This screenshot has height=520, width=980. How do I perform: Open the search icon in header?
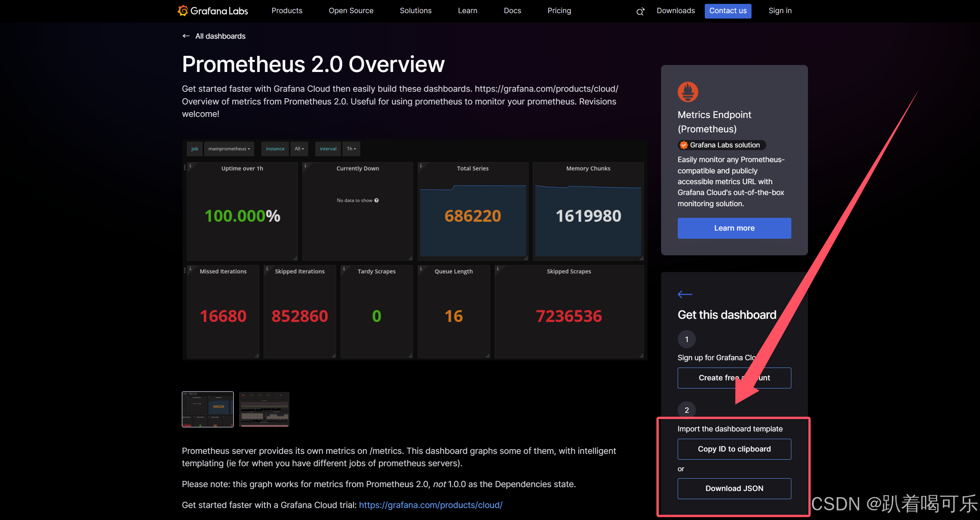click(640, 11)
